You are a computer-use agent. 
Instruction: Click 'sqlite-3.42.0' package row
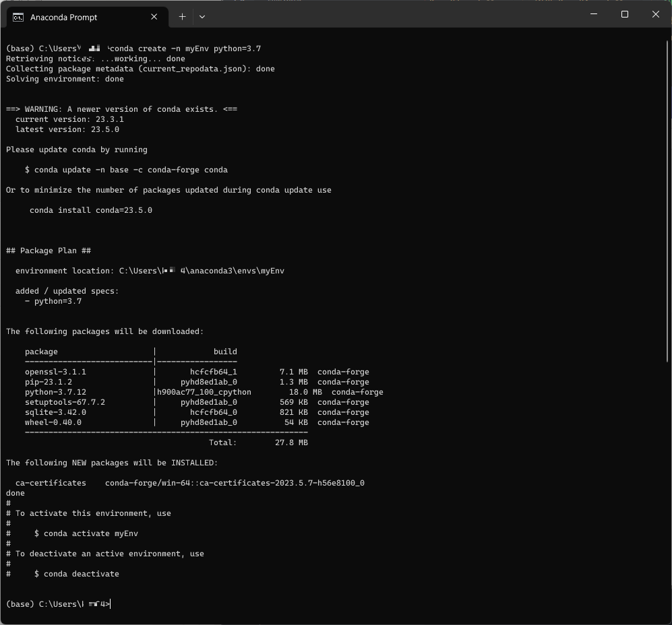197,412
